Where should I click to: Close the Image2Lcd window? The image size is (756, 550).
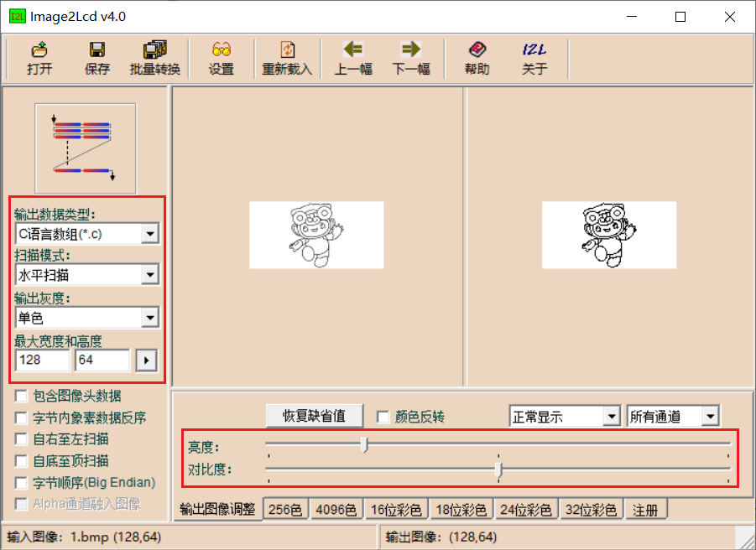729,17
